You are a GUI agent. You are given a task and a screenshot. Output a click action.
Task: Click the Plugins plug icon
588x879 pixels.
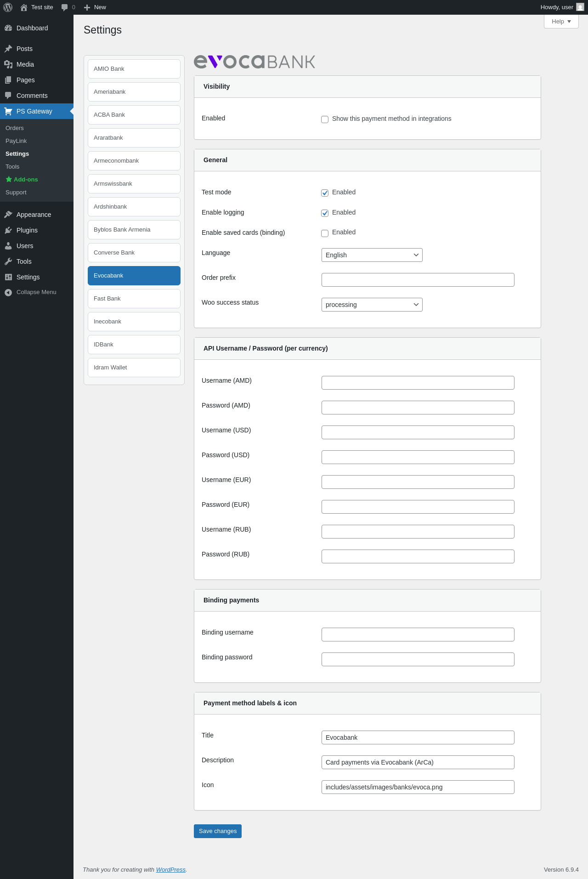(8, 230)
